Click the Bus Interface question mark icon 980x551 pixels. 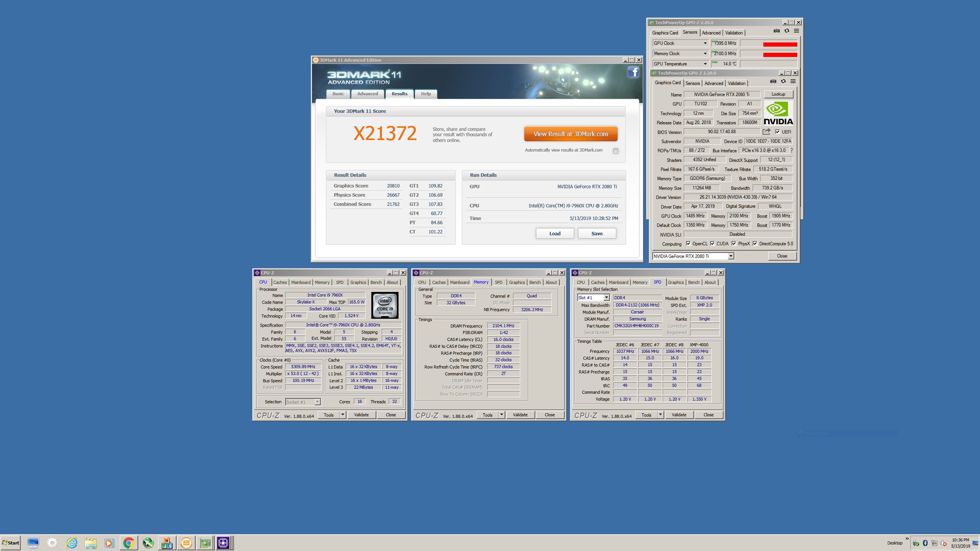pos(791,150)
